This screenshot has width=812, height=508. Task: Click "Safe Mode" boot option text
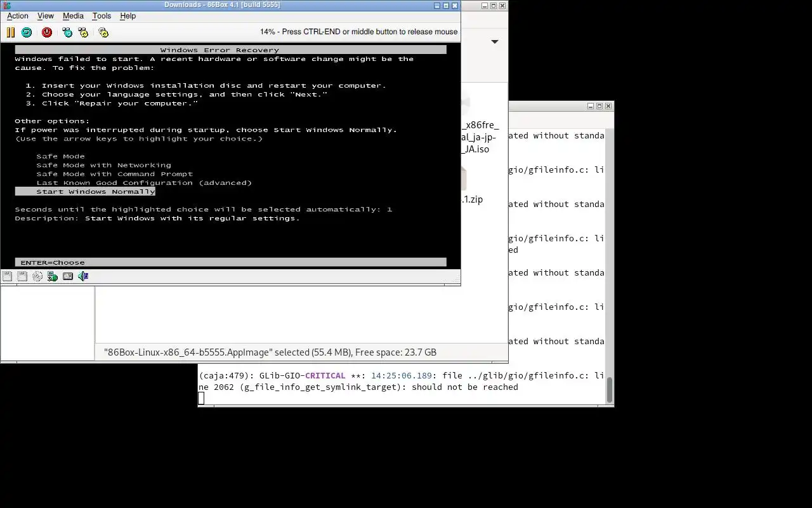pos(60,156)
